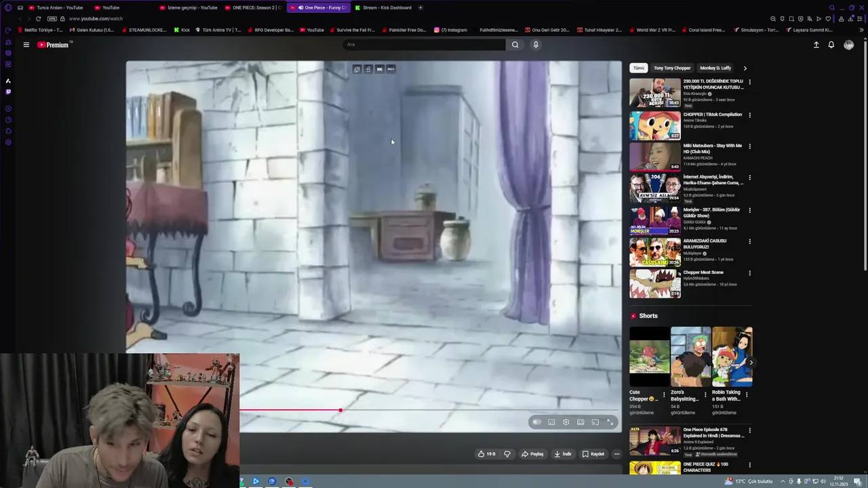Open the YouTube hamburger guide menu
This screenshot has height=488, width=868.
[x=26, y=45]
